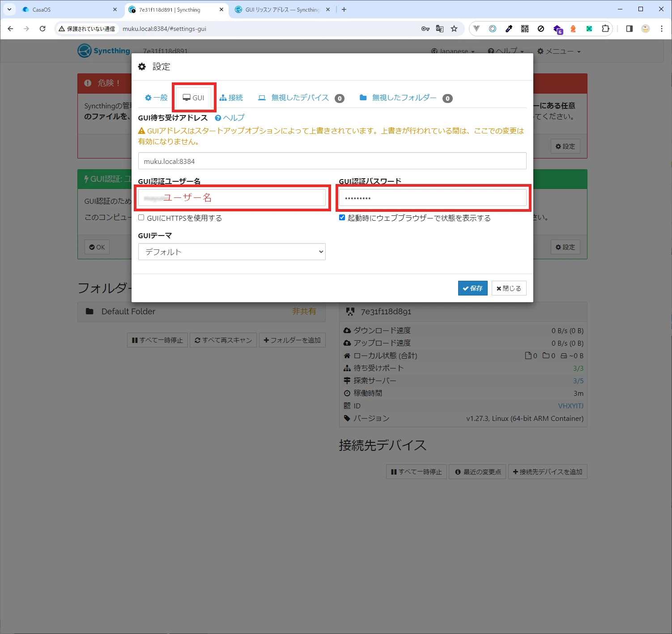Viewport: 672px width, 634px height.
Task: Click the address bar URL
Action: pyautogui.click(x=164, y=29)
